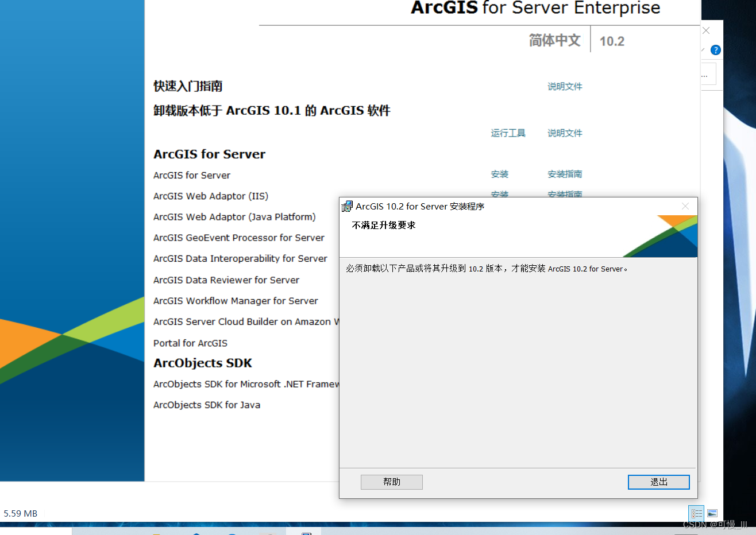Select ArcGIS Data Reviewer for Server row
756x535 pixels.
click(226, 280)
